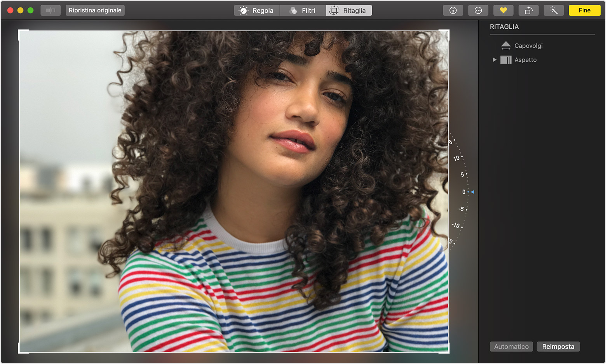
Task: Click the Aspetto aspect ratio icon
Action: click(x=506, y=60)
